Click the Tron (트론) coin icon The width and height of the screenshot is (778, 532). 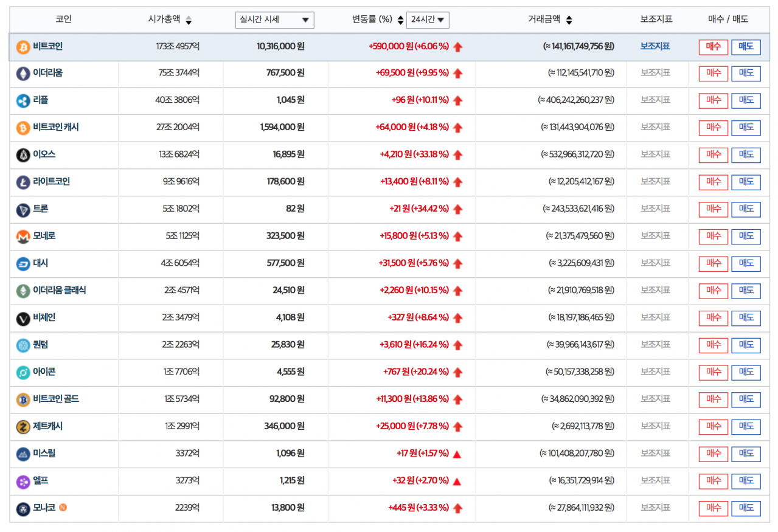pos(23,209)
